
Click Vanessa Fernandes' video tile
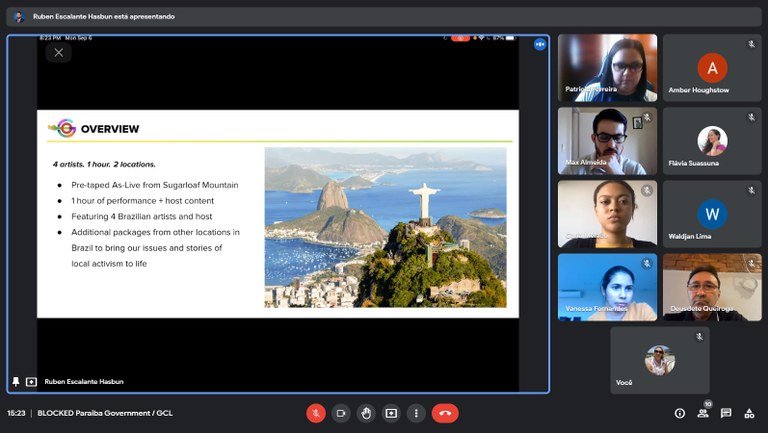[x=607, y=287]
